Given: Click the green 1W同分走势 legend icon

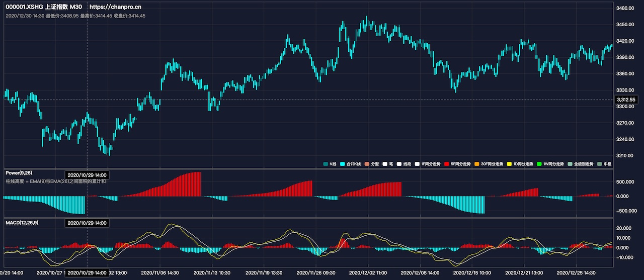Looking at the screenshot, I should tap(539, 164).
